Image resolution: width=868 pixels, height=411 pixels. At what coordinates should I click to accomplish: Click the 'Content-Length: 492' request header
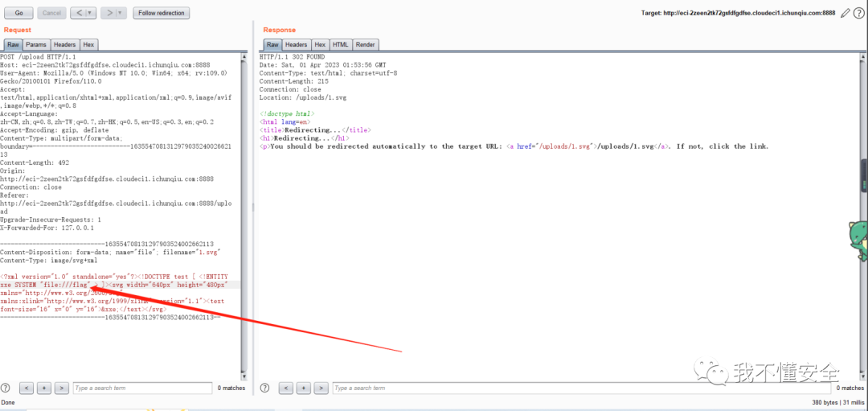tap(35, 162)
